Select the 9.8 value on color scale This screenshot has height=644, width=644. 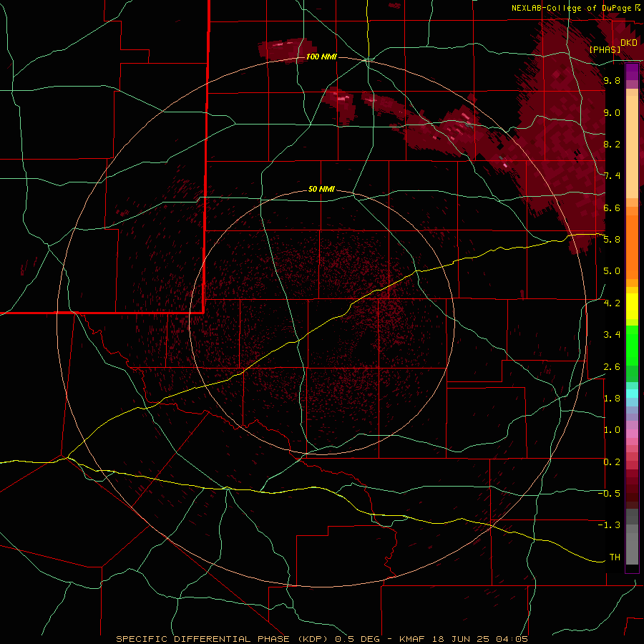[x=612, y=80]
